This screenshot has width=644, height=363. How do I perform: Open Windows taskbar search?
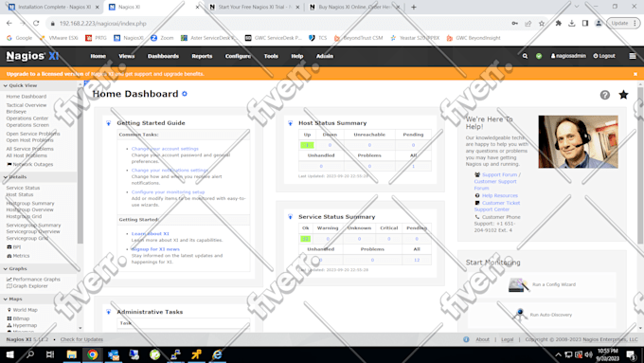point(30,354)
